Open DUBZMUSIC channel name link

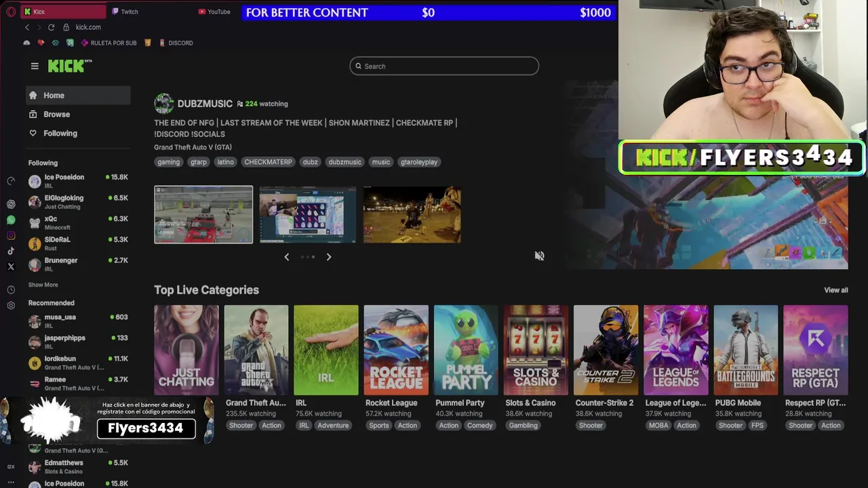coord(205,104)
